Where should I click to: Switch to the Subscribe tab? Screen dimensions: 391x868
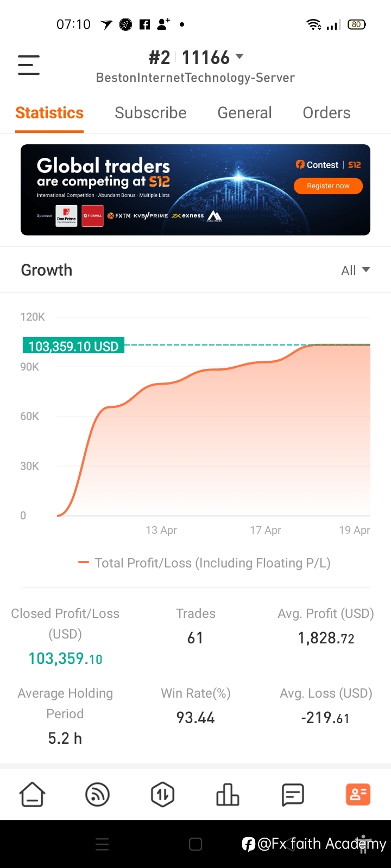coord(150,113)
